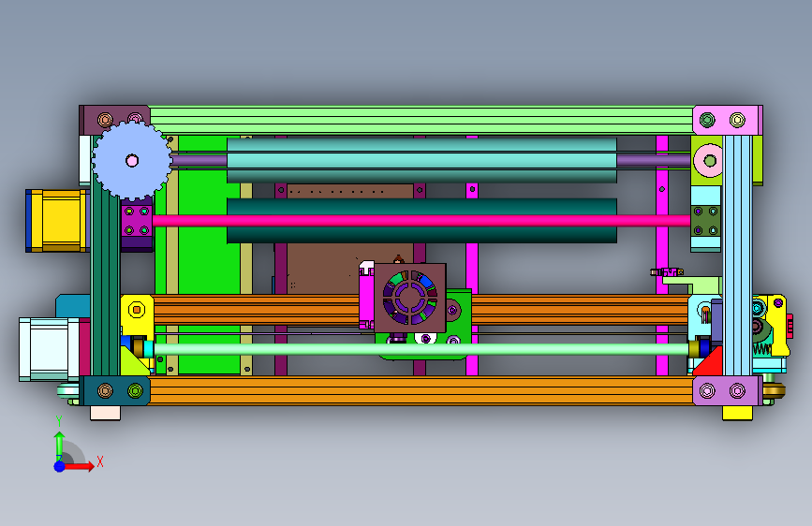Select the blue toothed sprocket gear
The image size is (812, 526).
[132, 160]
